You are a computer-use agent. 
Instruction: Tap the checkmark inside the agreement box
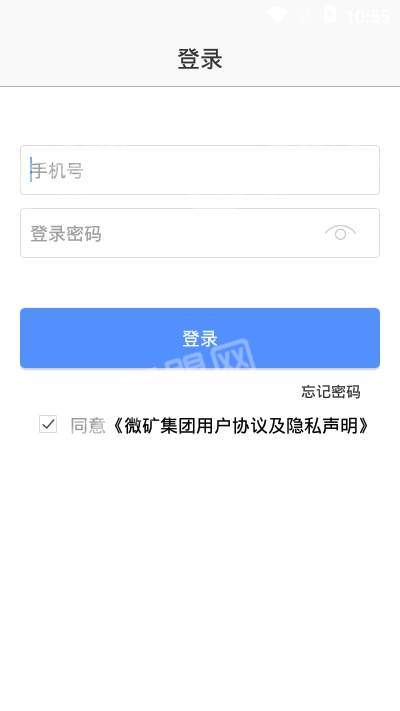(48, 424)
